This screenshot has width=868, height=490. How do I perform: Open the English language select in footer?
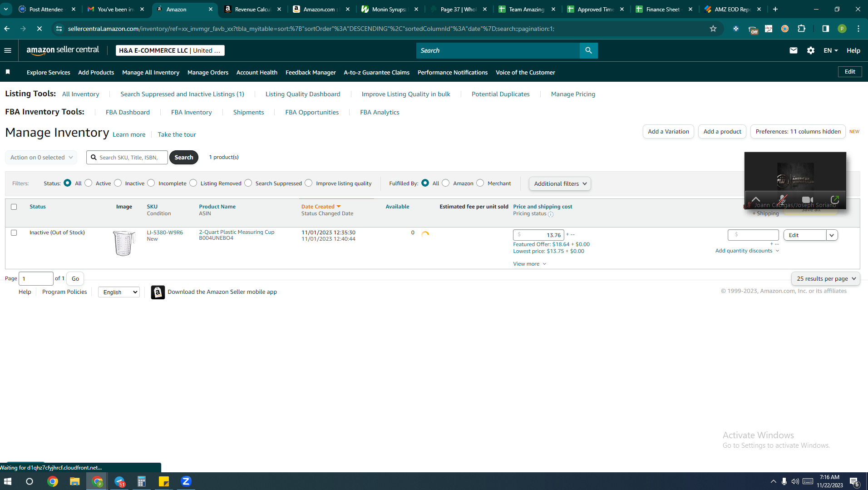pyautogui.click(x=119, y=292)
